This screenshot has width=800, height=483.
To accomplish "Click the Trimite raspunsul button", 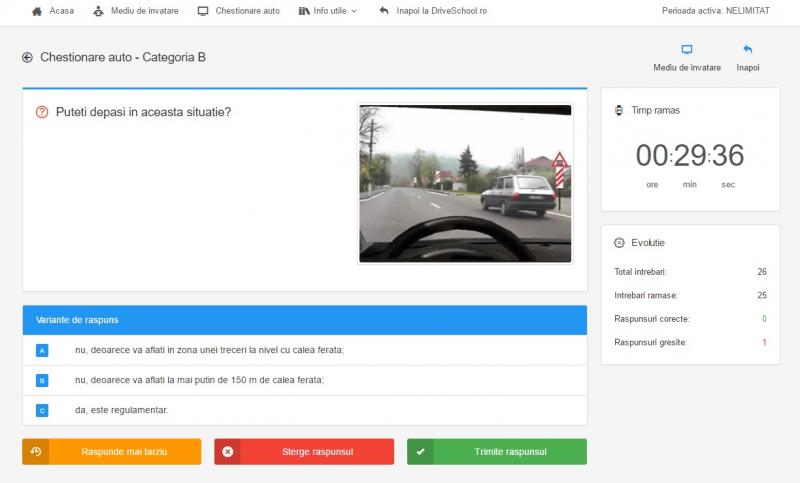I will 497,451.
